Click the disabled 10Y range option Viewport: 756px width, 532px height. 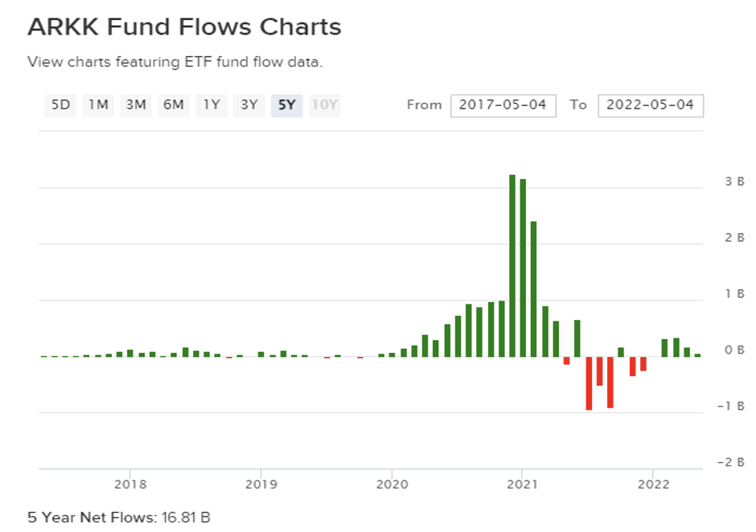325,104
